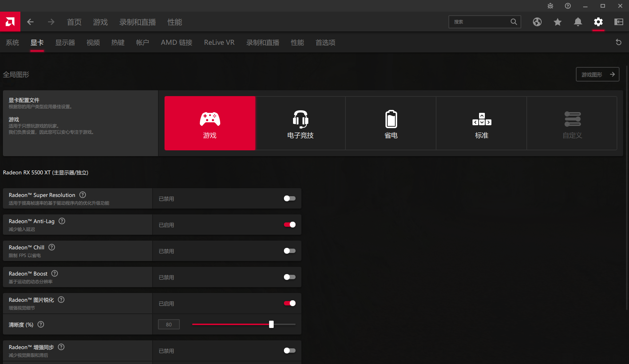Open the 热键 tab
The height and width of the screenshot is (364, 629).
click(x=118, y=43)
